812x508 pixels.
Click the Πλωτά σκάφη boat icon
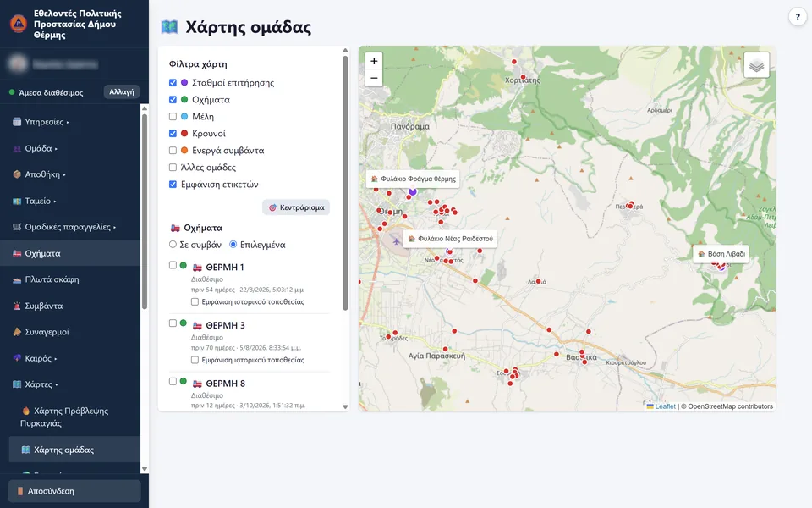[x=17, y=279]
